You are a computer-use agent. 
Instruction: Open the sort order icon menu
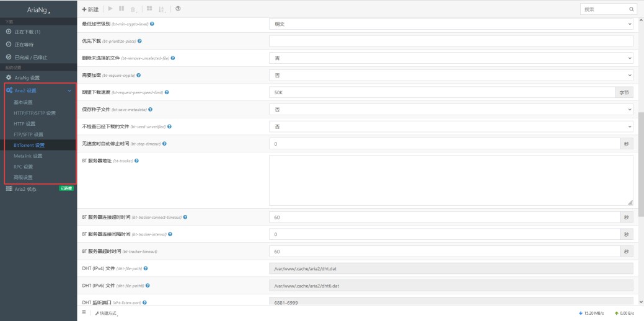click(x=162, y=9)
